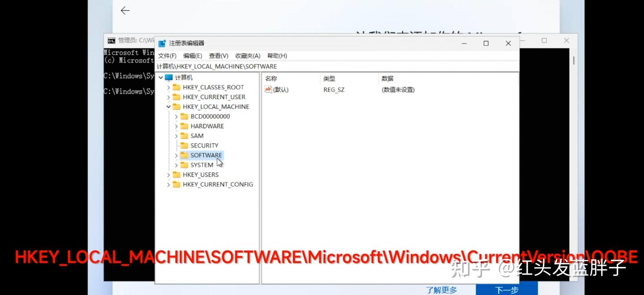This screenshot has width=644, height=295.
Task: Open the 文件(F) menu
Action: coord(167,56)
